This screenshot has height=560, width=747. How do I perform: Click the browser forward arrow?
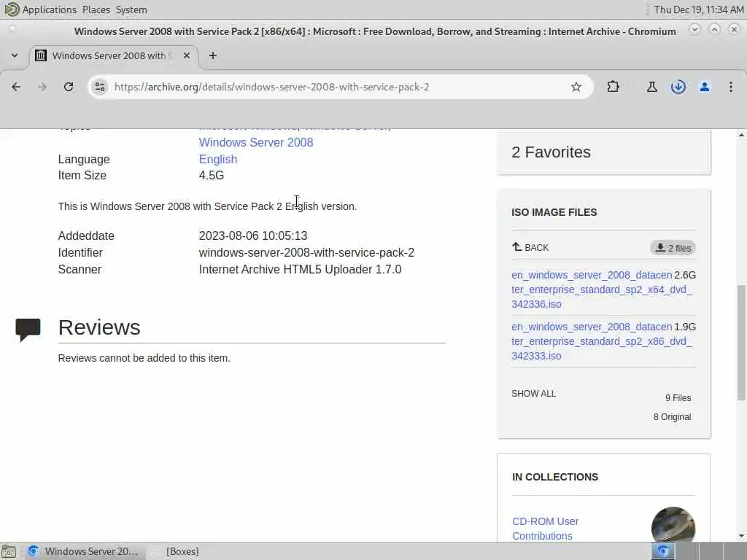point(42,87)
